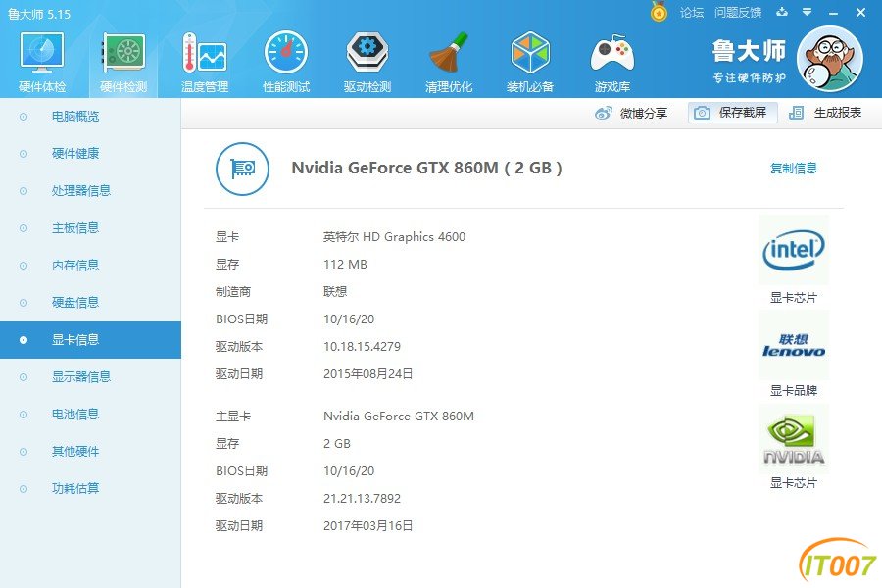Select 电池信息 in the sidebar
The width and height of the screenshot is (882, 588).
(90, 415)
